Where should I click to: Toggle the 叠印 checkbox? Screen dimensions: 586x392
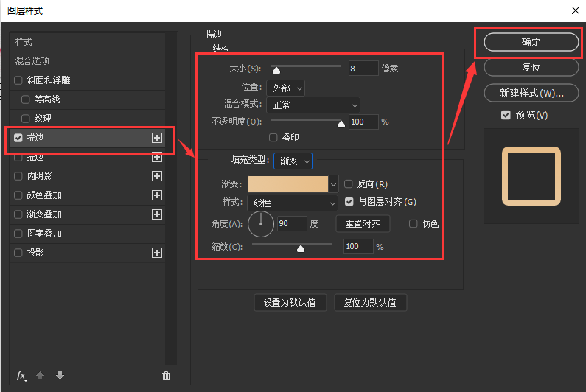(273, 138)
